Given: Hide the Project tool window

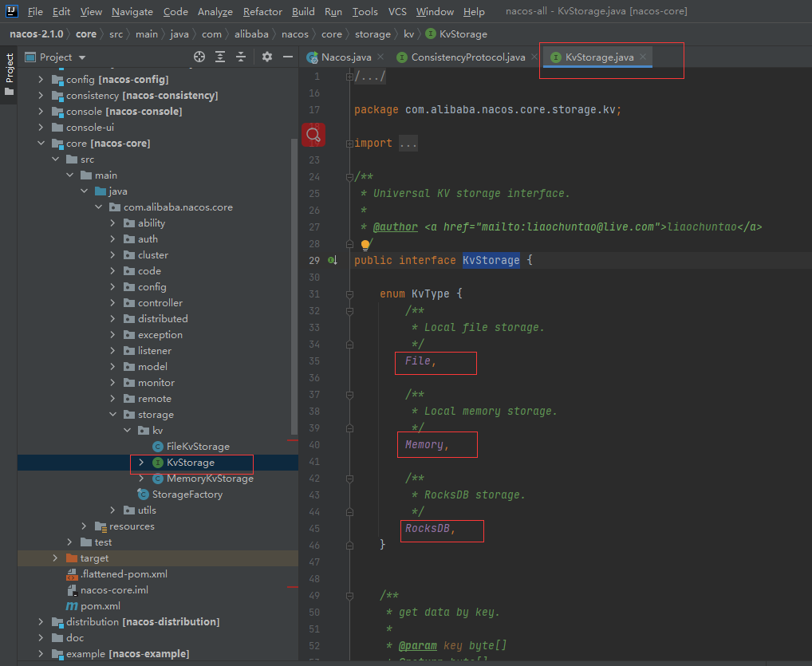Looking at the screenshot, I should tap(288, 57).
